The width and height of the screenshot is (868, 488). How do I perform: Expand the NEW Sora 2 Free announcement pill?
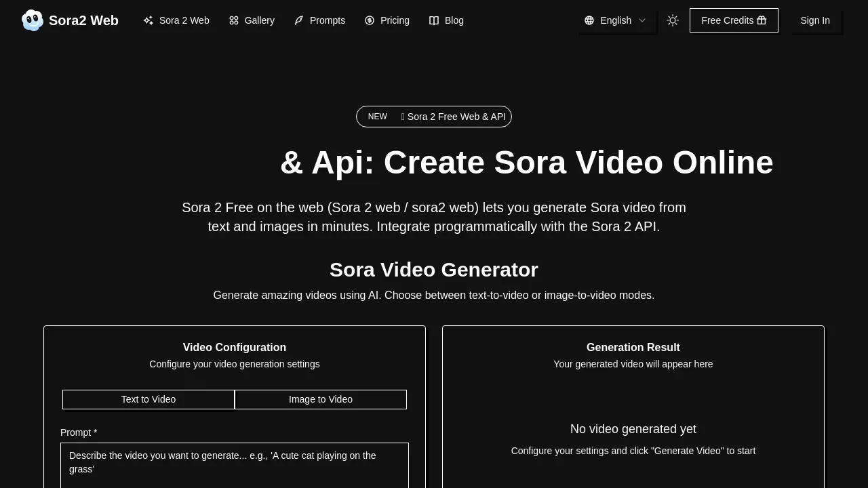[434, 117]
